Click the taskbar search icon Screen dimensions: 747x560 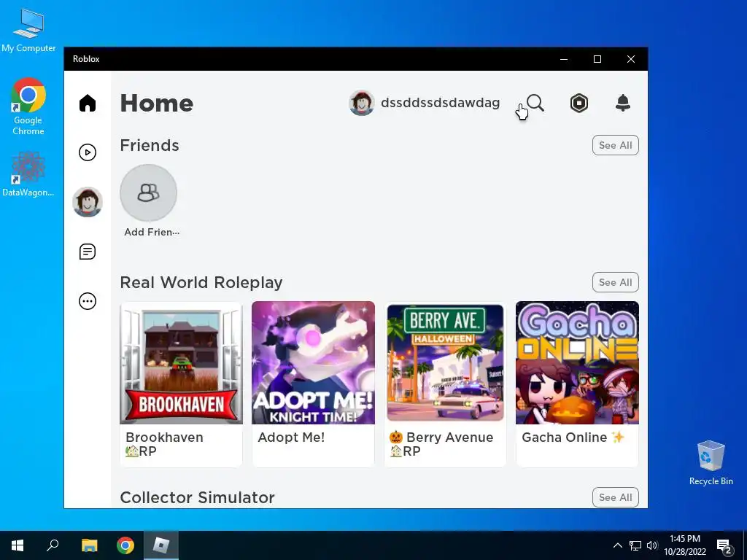[x=53, y=545]
